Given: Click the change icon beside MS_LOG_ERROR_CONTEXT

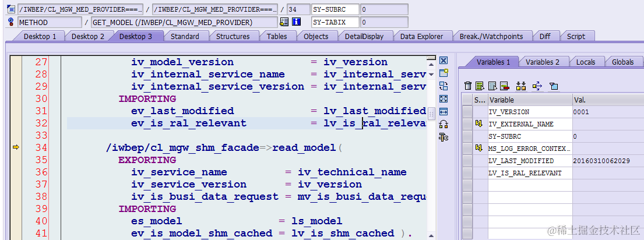Looking at the screenshot, I should point(478,148).
